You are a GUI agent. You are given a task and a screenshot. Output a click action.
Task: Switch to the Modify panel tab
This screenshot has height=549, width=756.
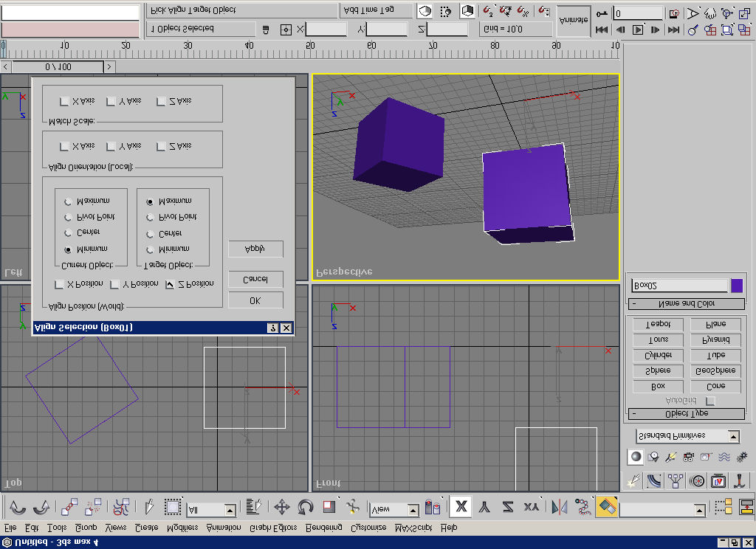(654, 480)
